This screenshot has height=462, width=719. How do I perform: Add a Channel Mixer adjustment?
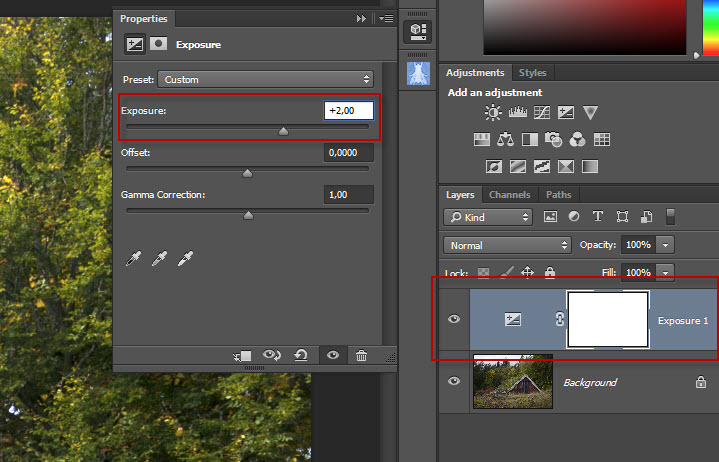coord(578,139)
